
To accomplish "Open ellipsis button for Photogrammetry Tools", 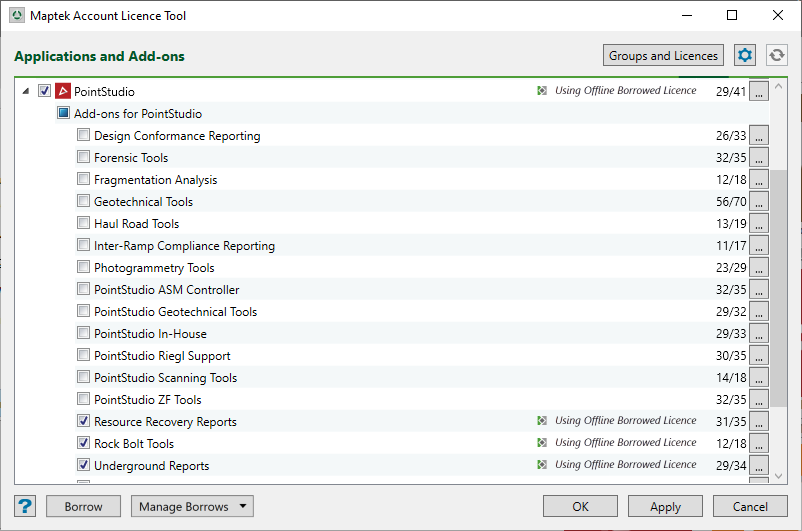I will (759, 268).
